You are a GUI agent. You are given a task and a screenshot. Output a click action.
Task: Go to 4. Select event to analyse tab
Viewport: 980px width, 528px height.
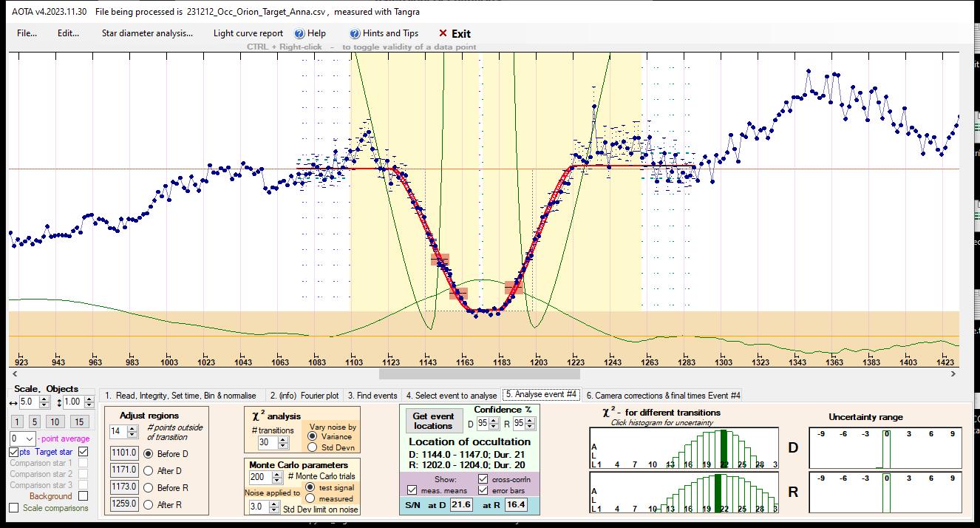(x=452, y=396)
